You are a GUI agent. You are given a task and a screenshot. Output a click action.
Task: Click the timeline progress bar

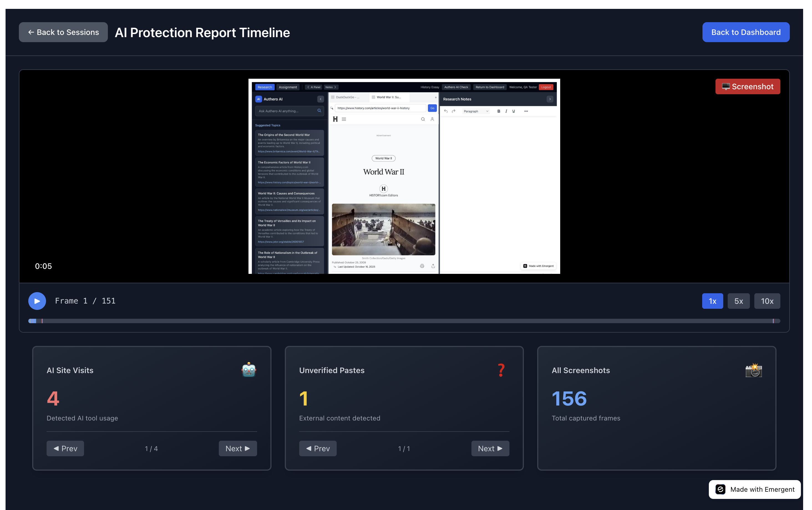pos(404,321)
